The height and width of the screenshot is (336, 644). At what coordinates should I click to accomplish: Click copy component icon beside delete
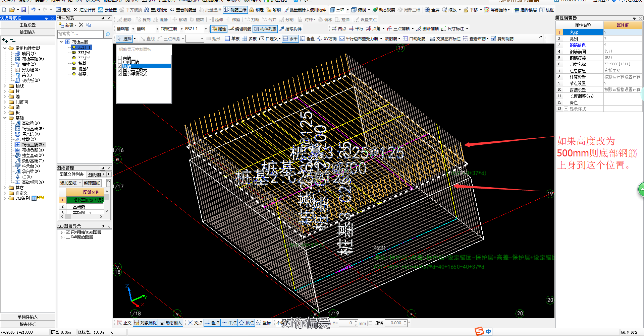[89, 25]
